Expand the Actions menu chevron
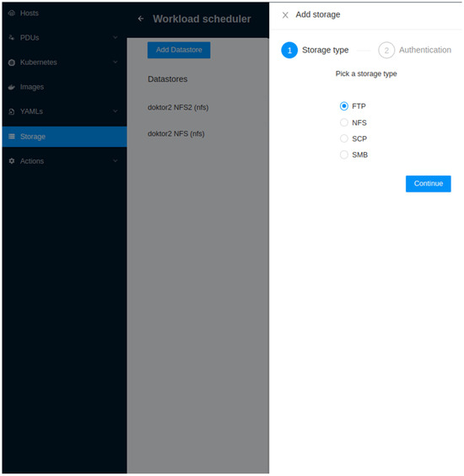 pos(116,160)
